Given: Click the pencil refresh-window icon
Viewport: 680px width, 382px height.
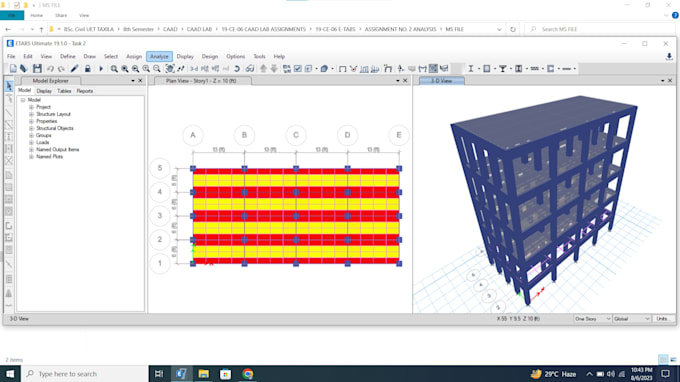Looking at the screenshot, I should pyautogui.click(x=74, y=69).
